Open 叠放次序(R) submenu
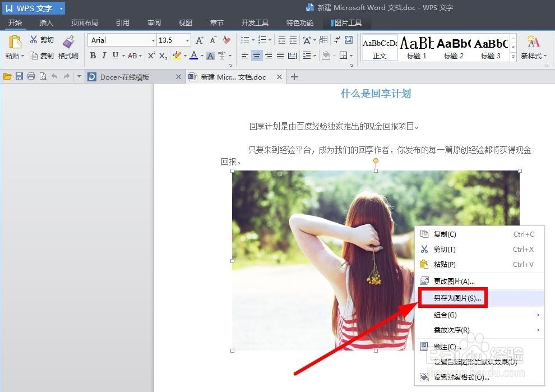Image resolution: width=555 pixels, height=392 pixels. [480, 330]
